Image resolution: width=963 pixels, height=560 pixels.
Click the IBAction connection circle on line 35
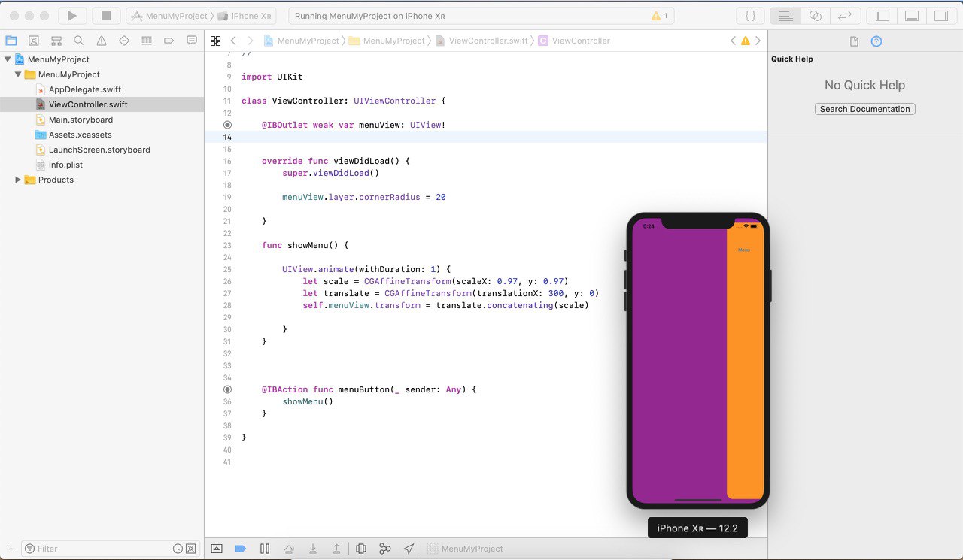[x=228, y=389]
